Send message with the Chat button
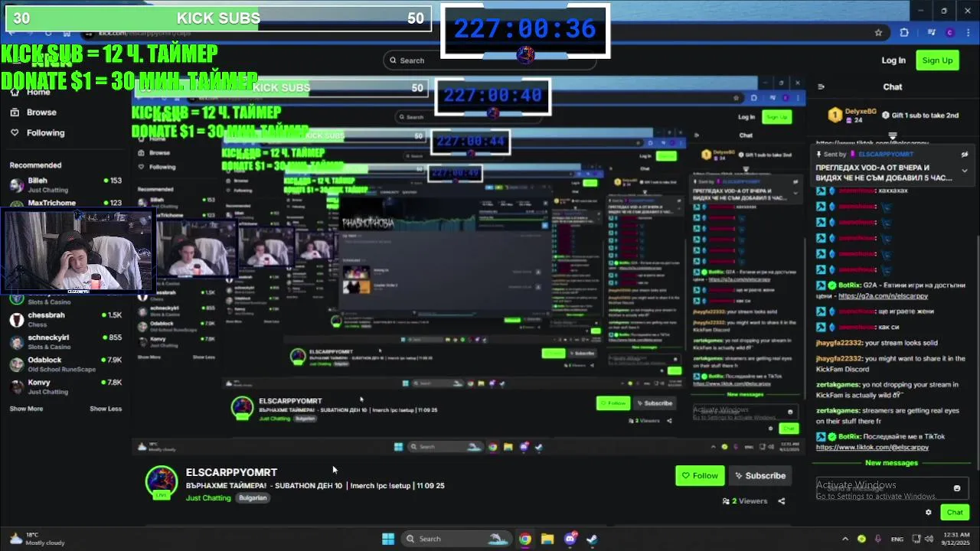Screen dimensions: 980x551 coord(955,513)
